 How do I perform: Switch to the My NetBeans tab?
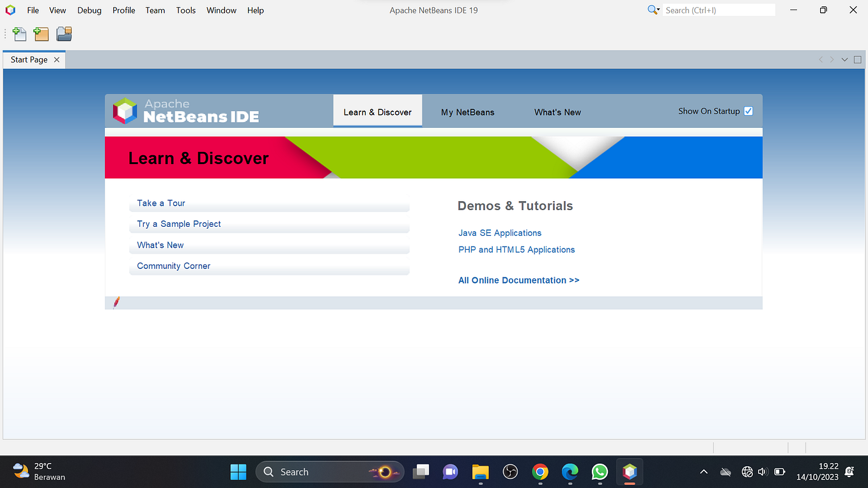pyautogui.click(x=467, y=112)
